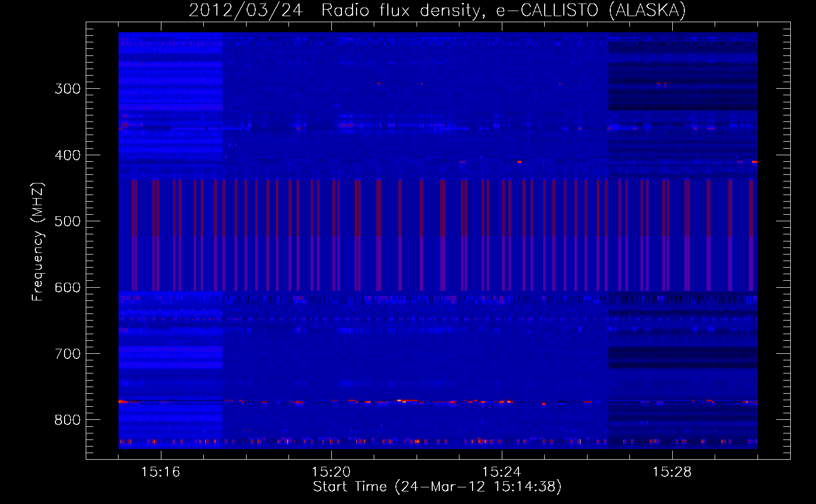Click the 600 frequency tick label
816x504 pixels.
(x=68, y=288)
